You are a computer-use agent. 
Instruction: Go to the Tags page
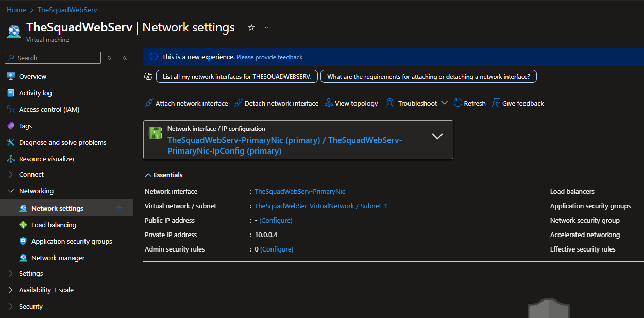[25, 126]
